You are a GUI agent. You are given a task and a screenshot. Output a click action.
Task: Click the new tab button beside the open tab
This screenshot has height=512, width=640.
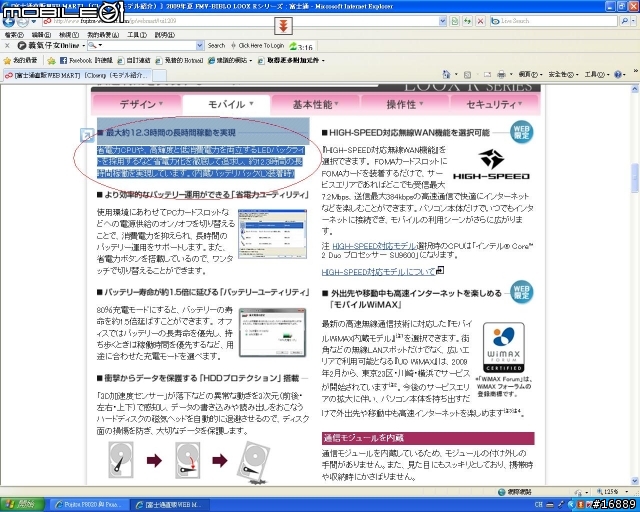click(x=160, y=76)
